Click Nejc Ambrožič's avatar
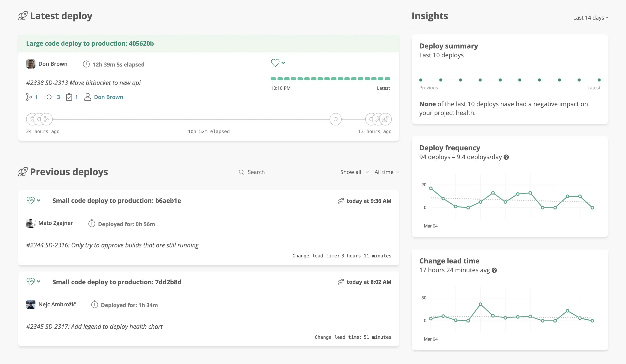The width and height of the screenshot is (626, 364). click(x=31, y=304)
